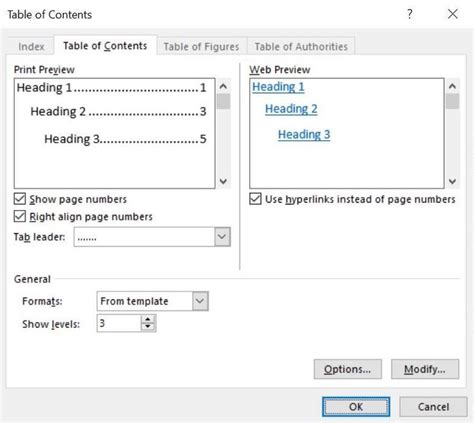Toggle Use hyperlinks instead of page numbers
The width and height of the screenshot is (474, 423).
point(255,199)
